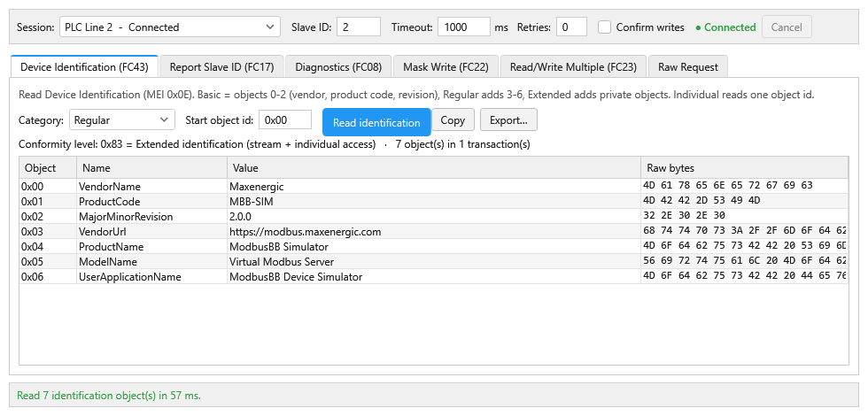Click the Raw bytes column header
The height and width of the screenshot is (416, 868).
(x=745, y=167)
